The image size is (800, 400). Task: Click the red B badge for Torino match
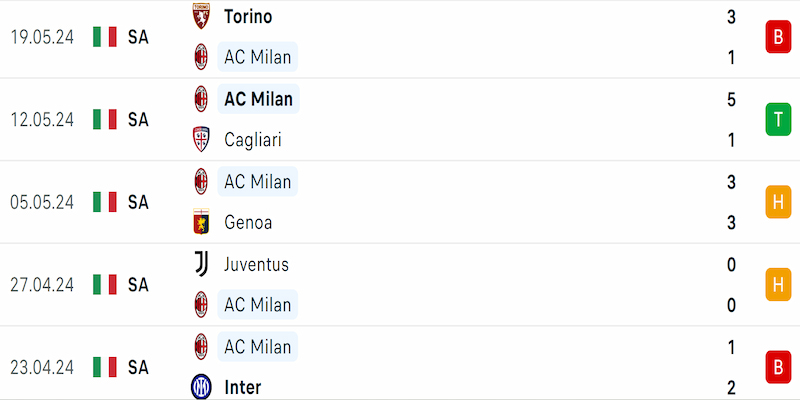(778, 37)
